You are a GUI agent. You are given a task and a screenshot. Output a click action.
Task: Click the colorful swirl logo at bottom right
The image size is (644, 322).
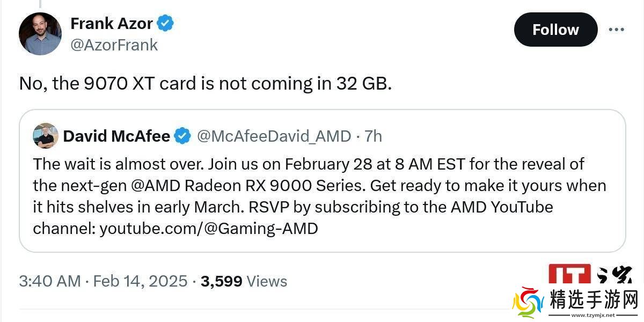528,302
